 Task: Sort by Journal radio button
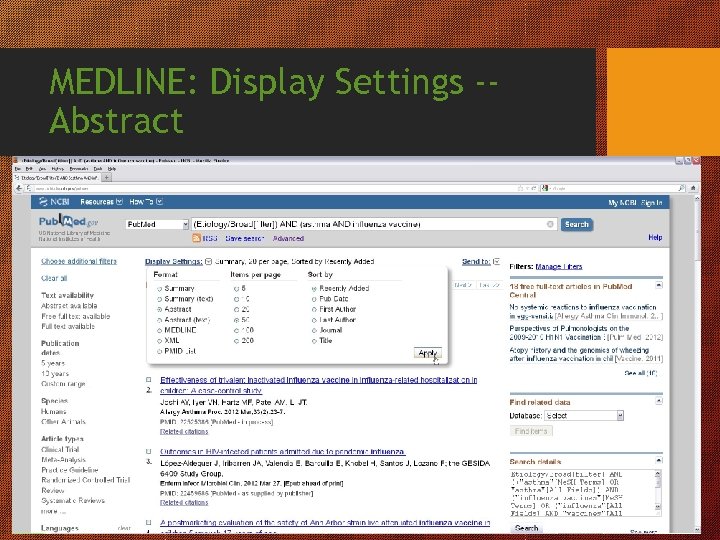(314, 331)
